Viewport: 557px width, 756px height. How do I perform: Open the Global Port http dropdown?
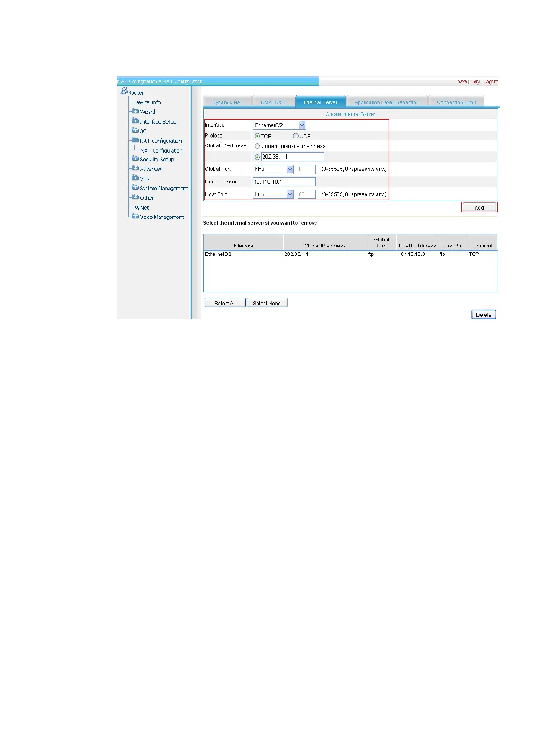273,169
